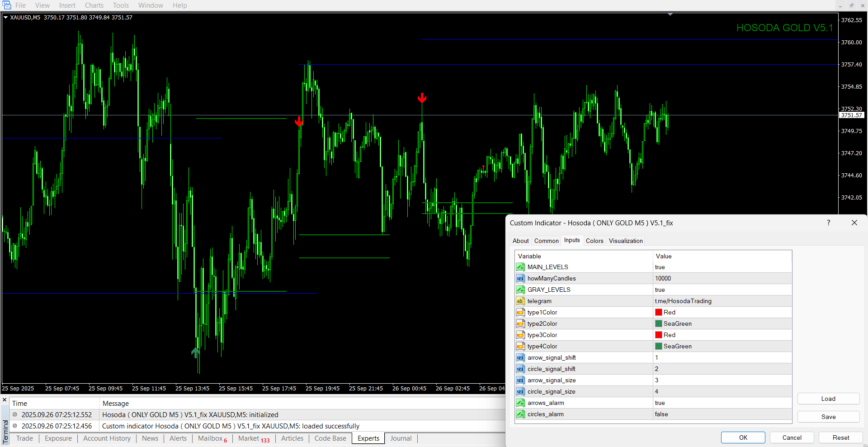The width and height of the screenshot is (868, 447).
Task: Close the Terminal panel with its X icon
Action: pyautogui.click(x=5, y=400)
